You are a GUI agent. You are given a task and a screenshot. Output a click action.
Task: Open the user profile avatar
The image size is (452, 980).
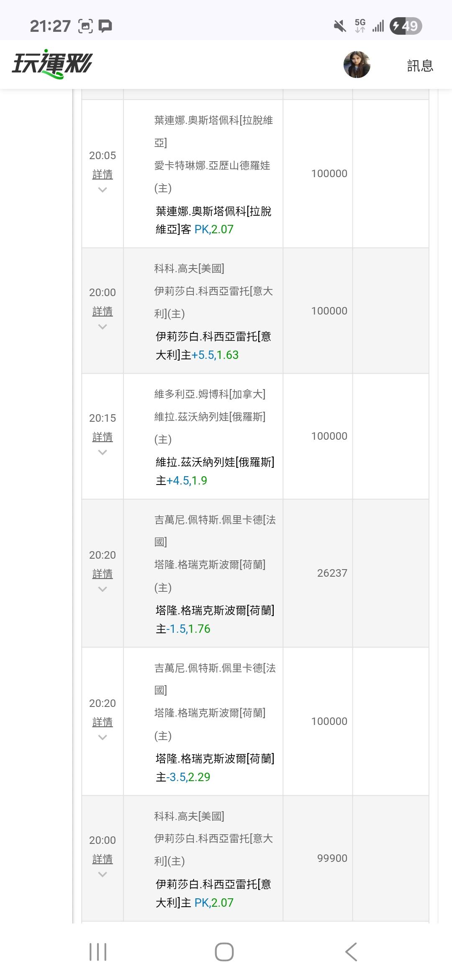[x=357, y=65]
